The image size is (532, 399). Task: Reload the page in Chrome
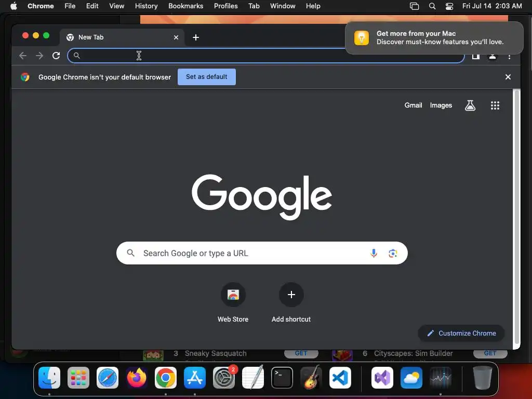[x=56, y=56]
